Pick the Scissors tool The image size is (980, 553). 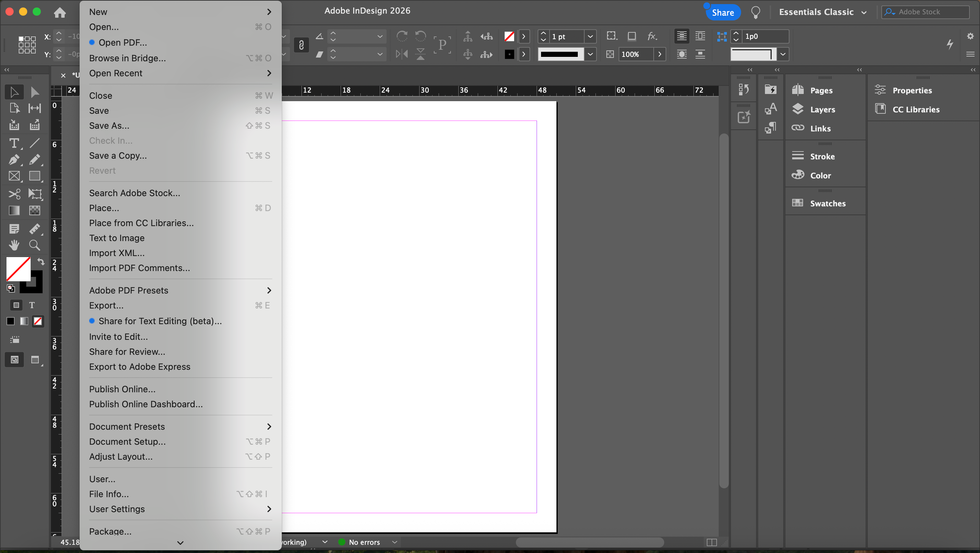14,194
